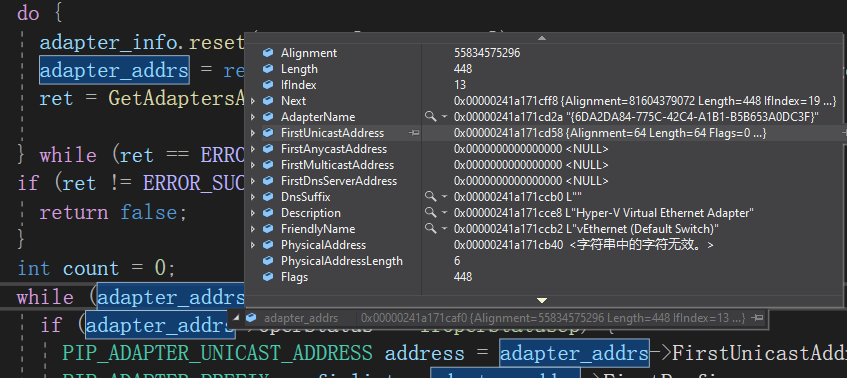Expand the FirstDnsServerAddress node
This screenshot has height=378, width=847.
(253, 181)
